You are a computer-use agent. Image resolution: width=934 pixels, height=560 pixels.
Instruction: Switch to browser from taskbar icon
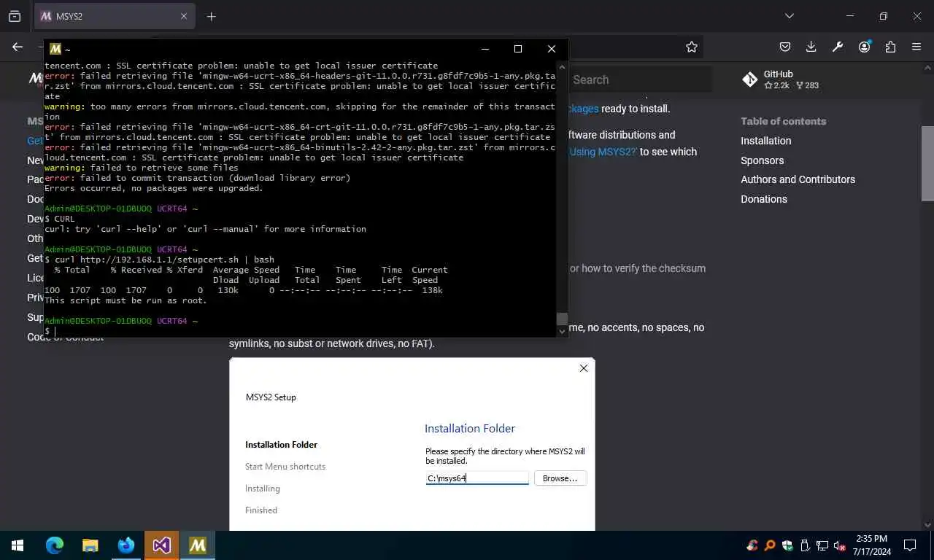tap(126, 545)
